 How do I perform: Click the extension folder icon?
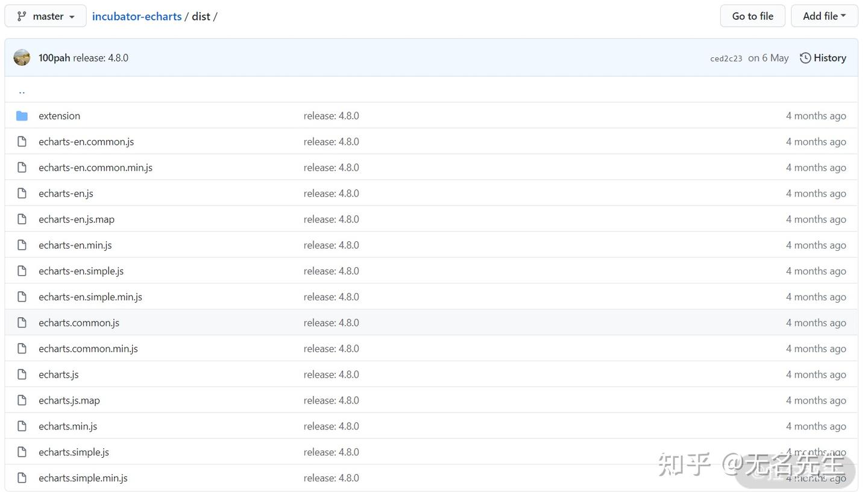(x=22, y=116)
